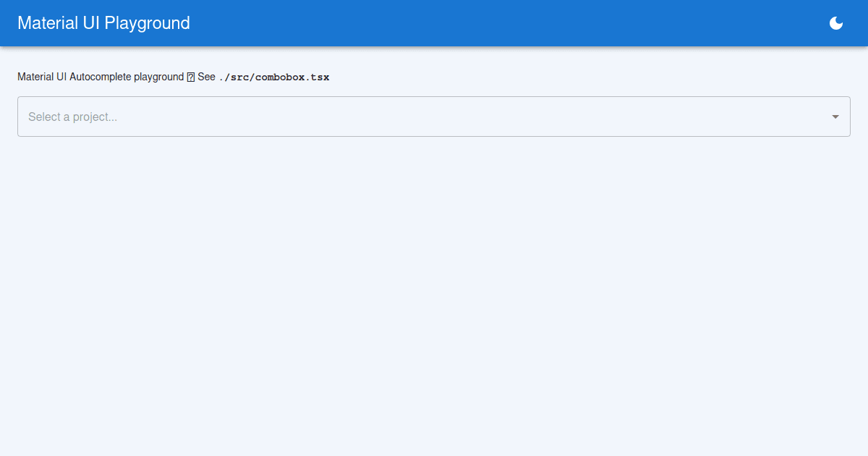Click inside the autocomplete combobox
Image resolution: width=868 pixels, height=456 pixels.
click(x=289, y=117)
